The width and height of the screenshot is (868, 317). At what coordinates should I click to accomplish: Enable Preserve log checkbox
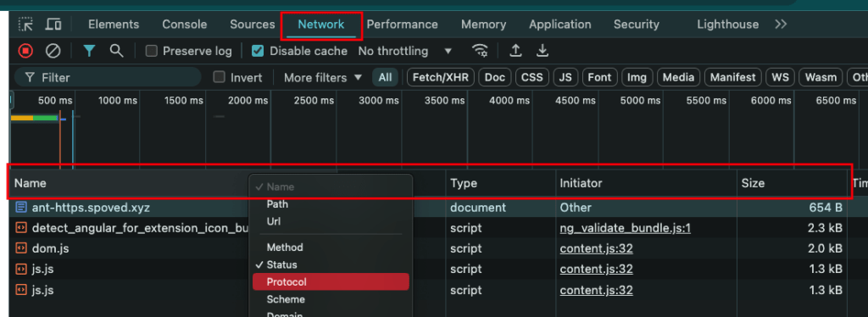(x=151, y=51)
